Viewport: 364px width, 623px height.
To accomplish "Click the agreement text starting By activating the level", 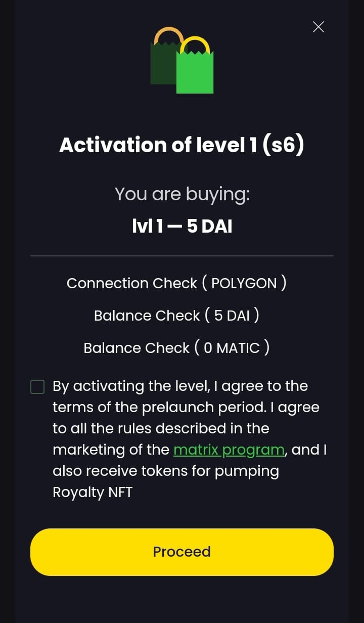I will click(x=190, y=439).
